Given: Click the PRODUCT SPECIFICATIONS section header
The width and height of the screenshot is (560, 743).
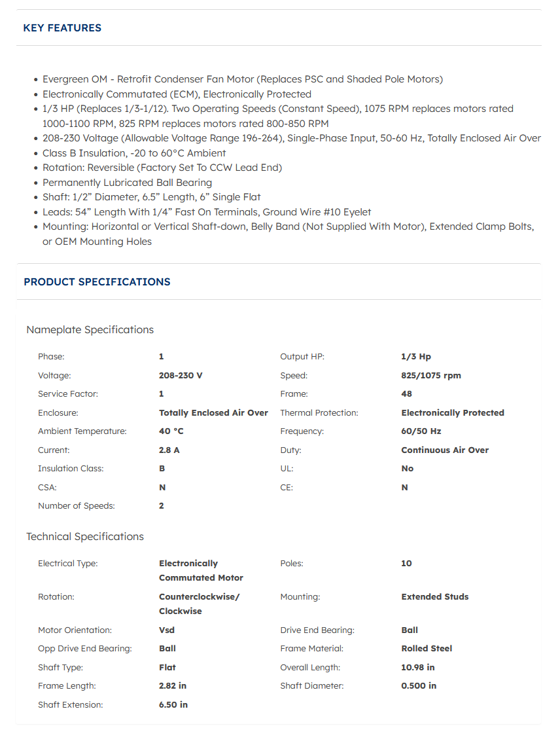Looking at the screenshot, I should click(97, 282).
